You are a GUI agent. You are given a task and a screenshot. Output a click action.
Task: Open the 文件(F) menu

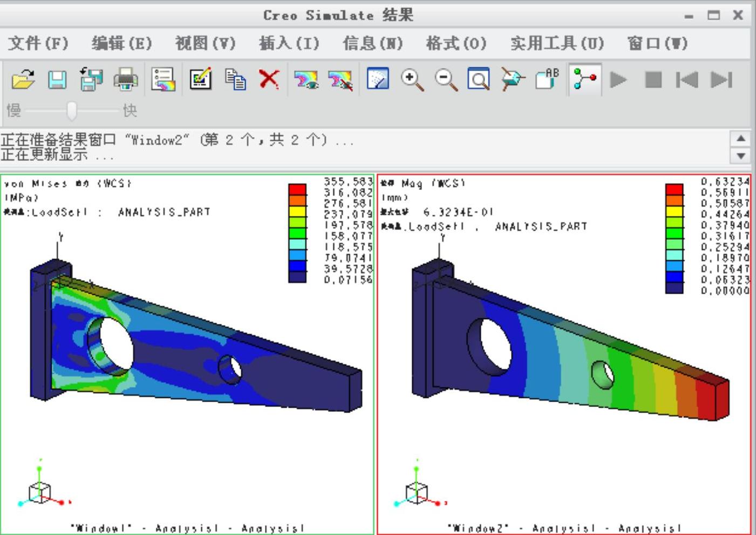click(38, 43)
